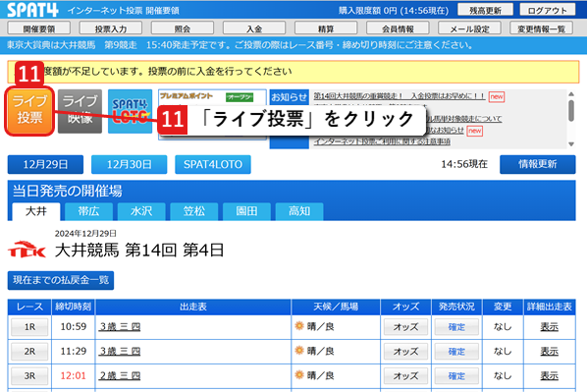Click 表示 link for 1R
The height and width of the screenshot is (392, 588).
[549, 326]
